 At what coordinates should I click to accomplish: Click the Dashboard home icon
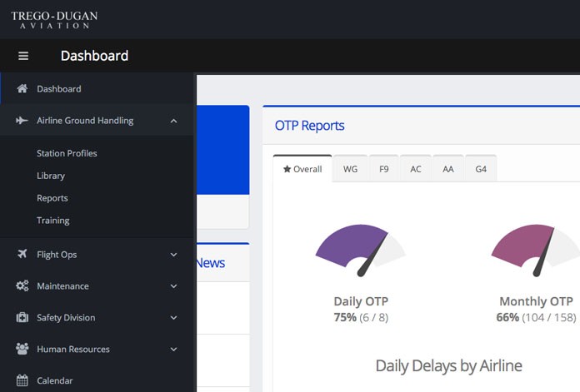point(22,89)
